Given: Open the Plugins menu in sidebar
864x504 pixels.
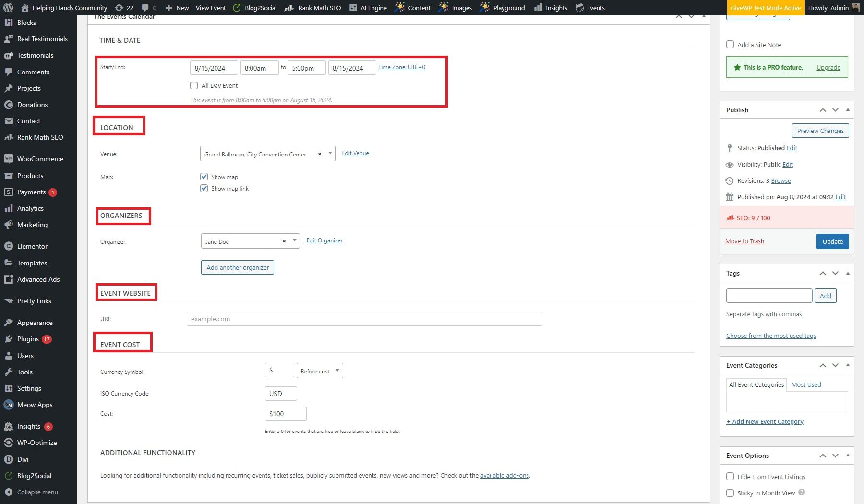Looking at the screenshot, I should coord(28,339).
